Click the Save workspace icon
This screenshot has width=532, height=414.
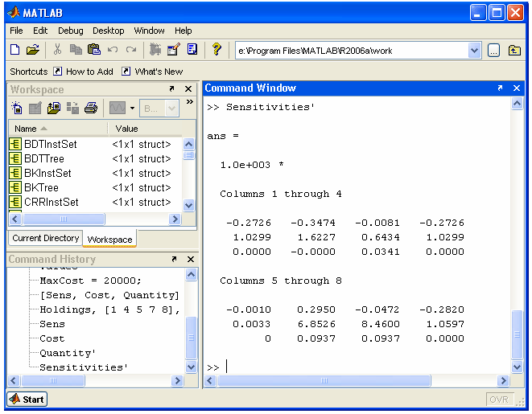coord(72,108)
